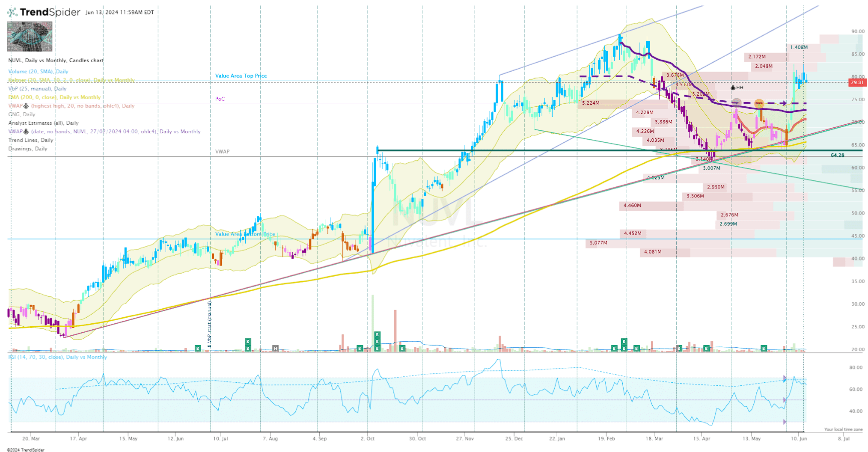Select the anchor icon beside the highest-high VWAP legend
Screen dimensions: 868x452
pyautogui.click(x=26, y=106)
